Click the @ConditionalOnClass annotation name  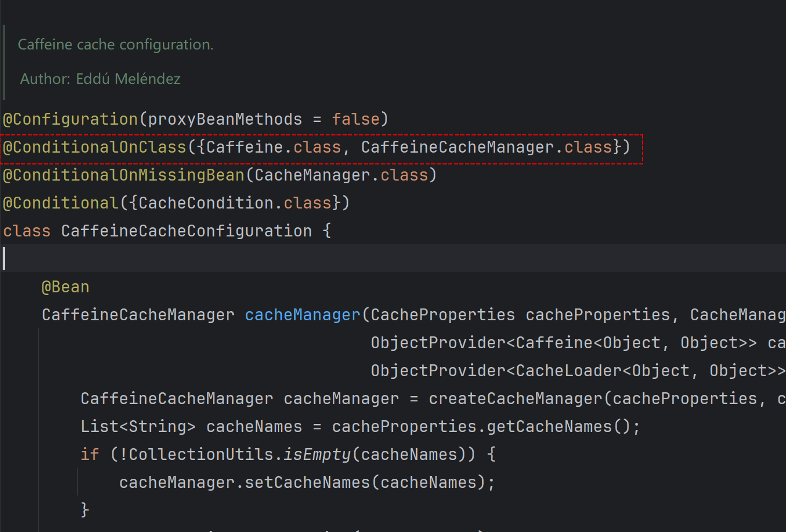point(95,147)
